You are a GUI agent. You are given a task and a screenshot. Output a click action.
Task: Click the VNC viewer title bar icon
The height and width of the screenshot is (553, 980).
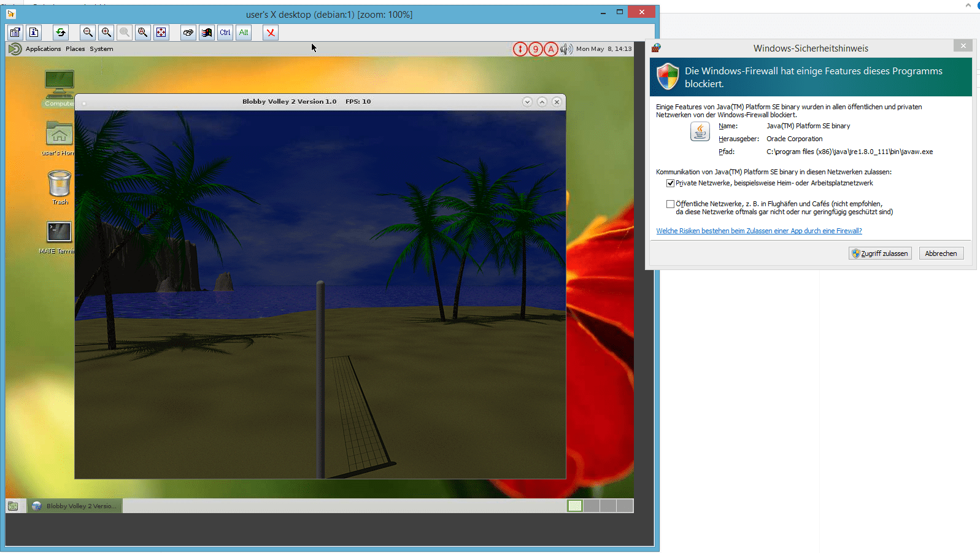click(10, 14)
